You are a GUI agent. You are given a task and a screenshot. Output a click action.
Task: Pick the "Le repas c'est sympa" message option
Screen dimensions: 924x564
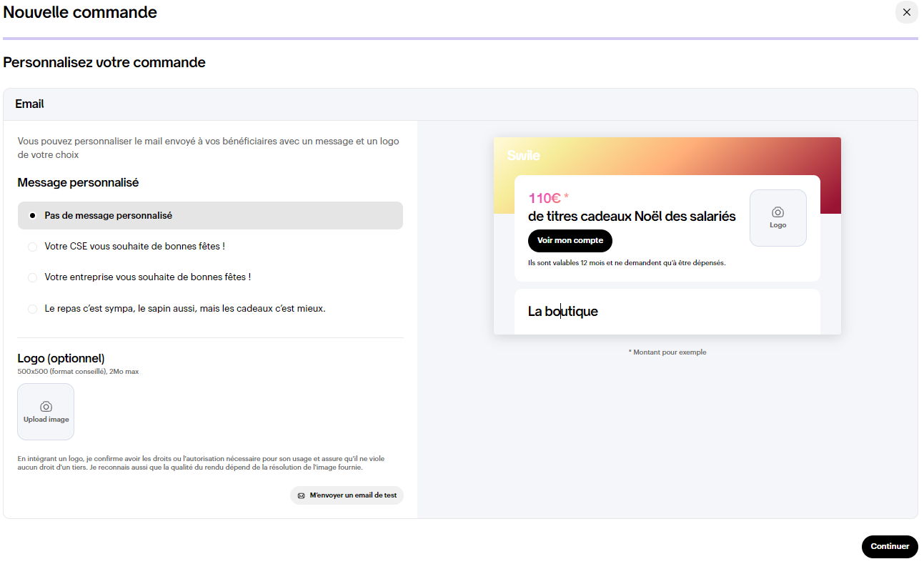click(x=33, y=309)
